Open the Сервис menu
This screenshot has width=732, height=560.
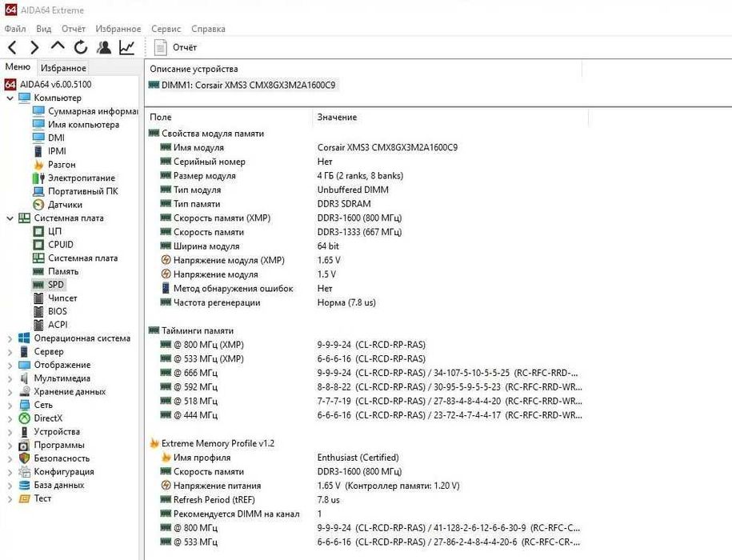click(x=166, y=29)
